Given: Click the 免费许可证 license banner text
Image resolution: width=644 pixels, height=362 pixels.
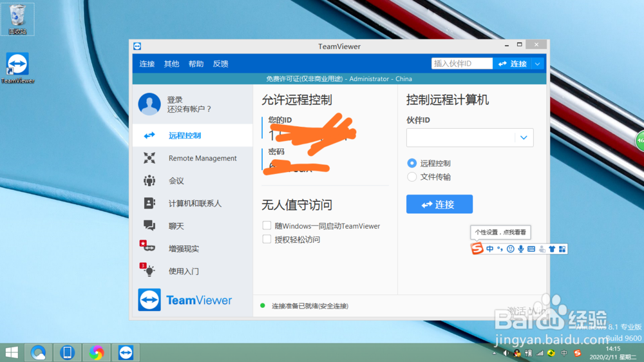Looking at the screenshot, I should point(339,79).
